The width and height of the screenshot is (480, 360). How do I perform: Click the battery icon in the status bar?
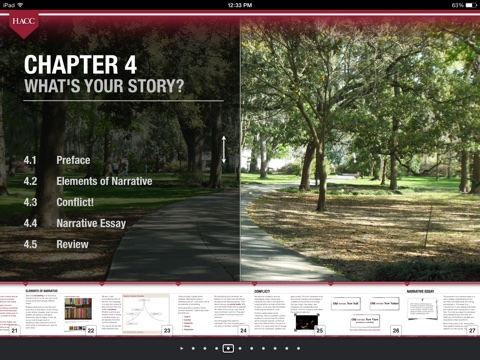pos(471,5)
